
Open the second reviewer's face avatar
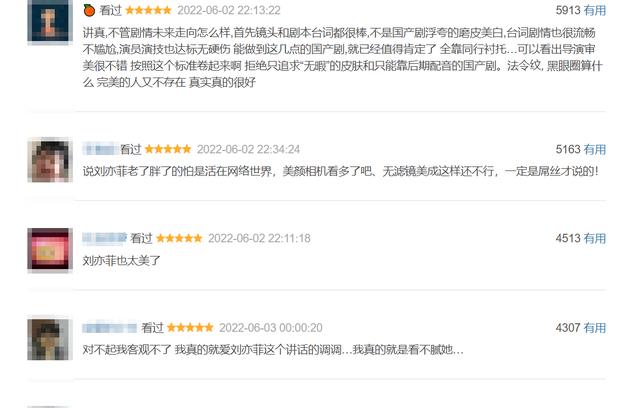pyautogui.click(x=50, y=160)
